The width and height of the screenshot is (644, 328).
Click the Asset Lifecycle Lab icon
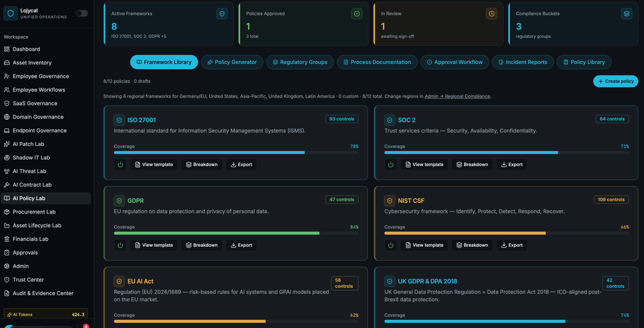6,225
